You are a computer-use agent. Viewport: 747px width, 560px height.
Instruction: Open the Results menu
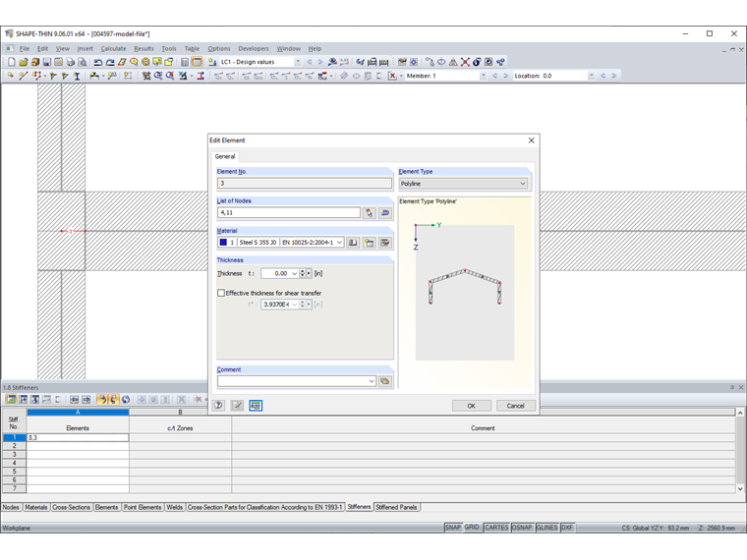144,48
